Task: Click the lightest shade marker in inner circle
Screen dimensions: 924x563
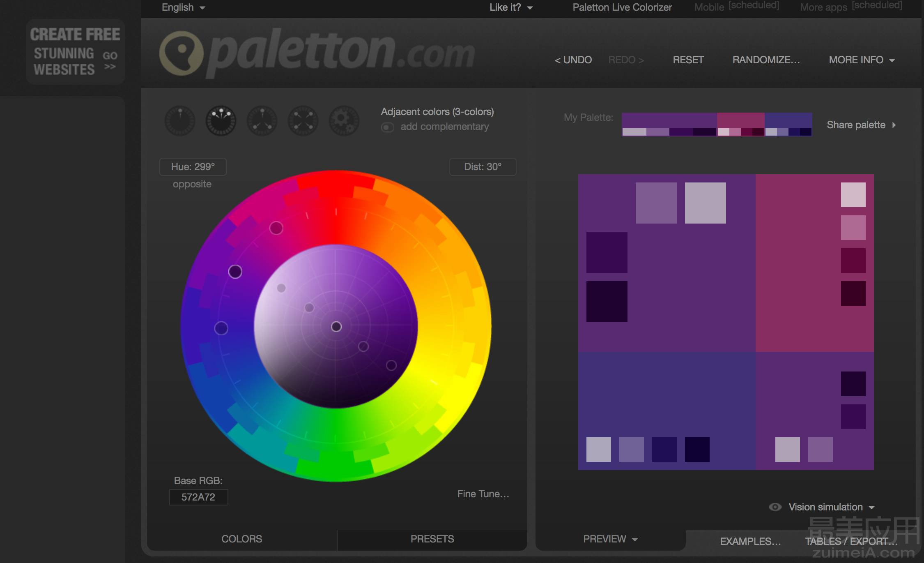Action: click(281, 288)
